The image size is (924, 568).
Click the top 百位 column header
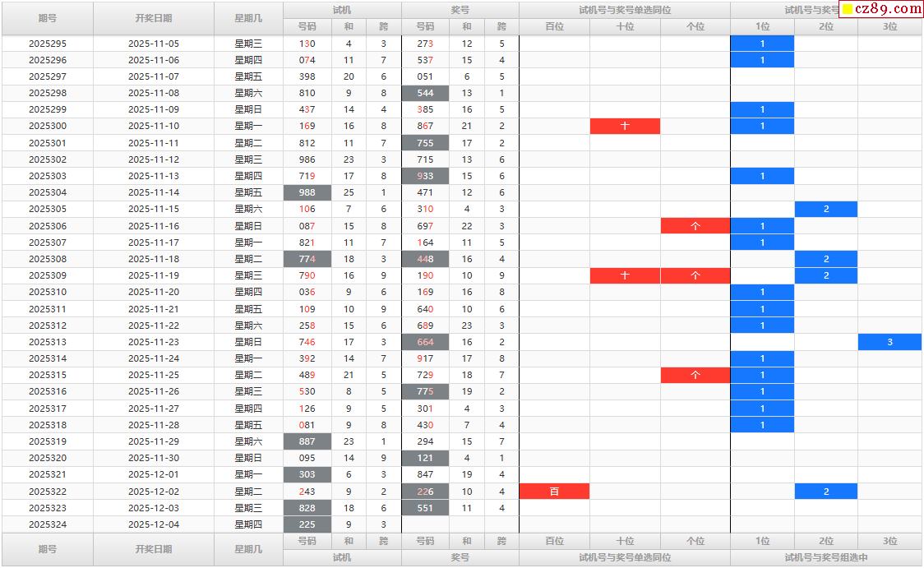click(x=554, y=26)
